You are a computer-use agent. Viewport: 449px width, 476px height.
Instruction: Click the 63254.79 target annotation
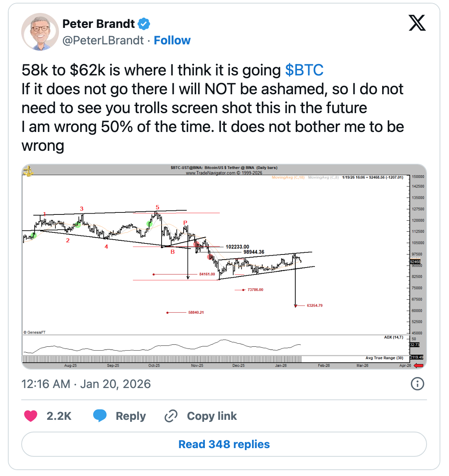(314, 305)
